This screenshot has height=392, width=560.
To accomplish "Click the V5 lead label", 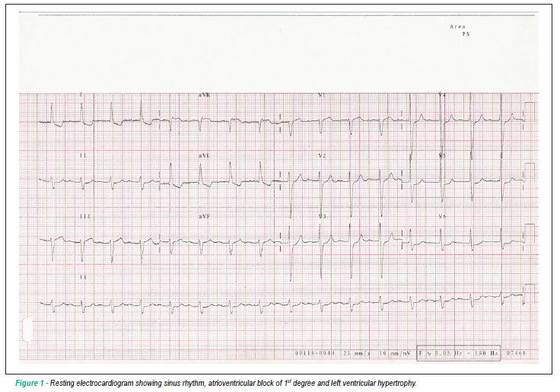I will (442, 156).
